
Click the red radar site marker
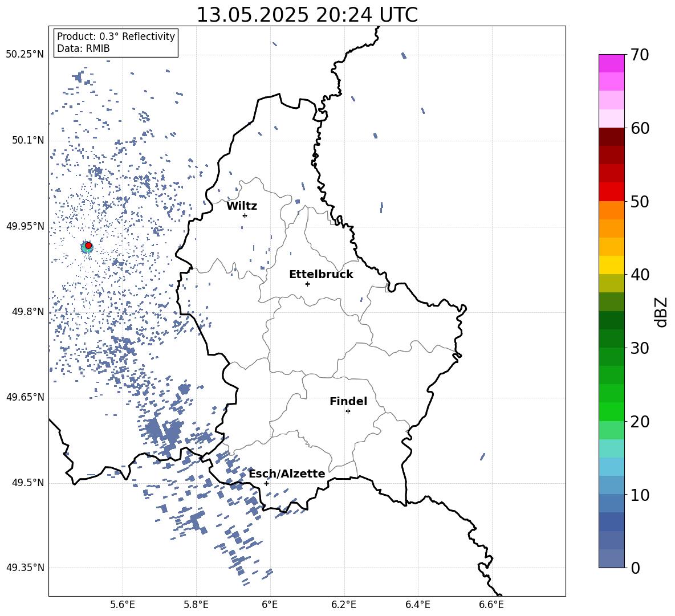coord(88,246)
